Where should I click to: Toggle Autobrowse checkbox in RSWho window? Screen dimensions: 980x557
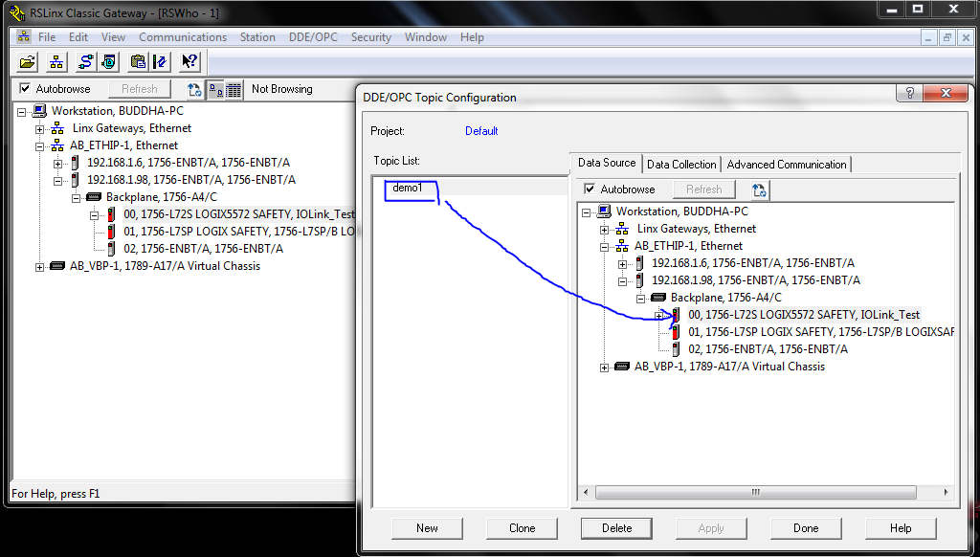tap(25, 89)
